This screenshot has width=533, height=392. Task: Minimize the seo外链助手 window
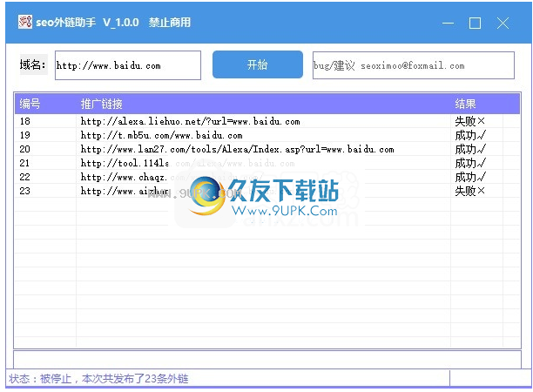pos(448,24)
